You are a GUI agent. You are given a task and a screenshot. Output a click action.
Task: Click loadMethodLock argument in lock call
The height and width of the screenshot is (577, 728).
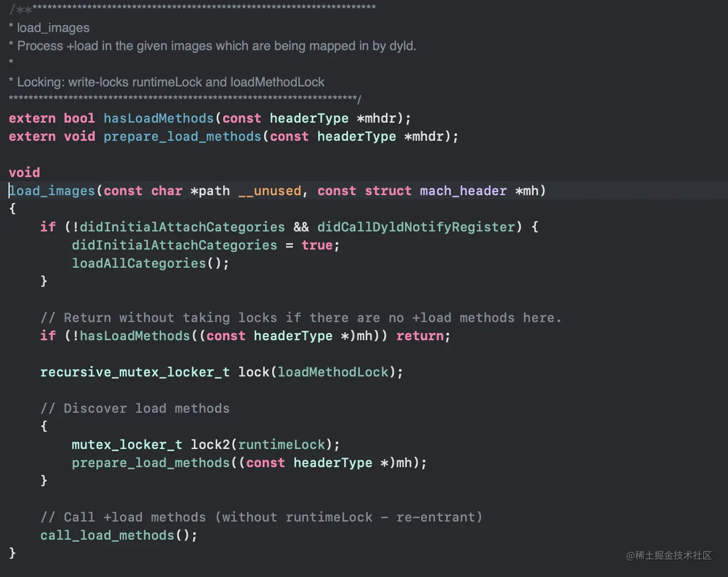[333, 372]
